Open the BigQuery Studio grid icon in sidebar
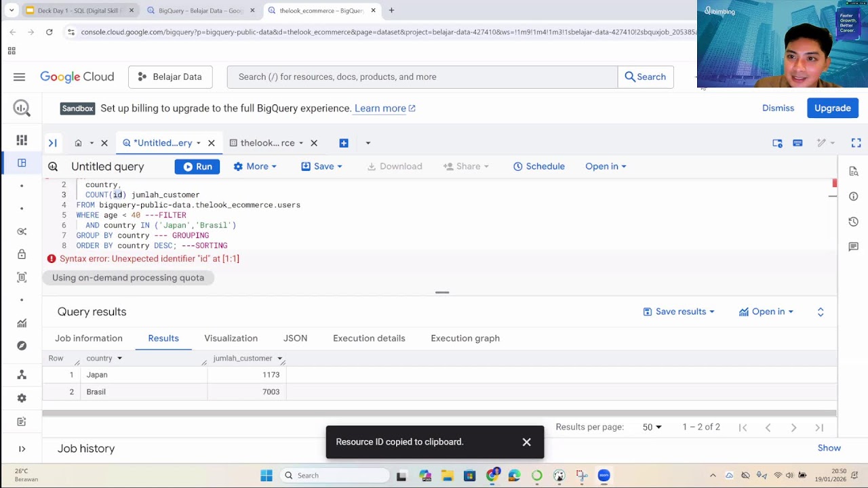The width and height of the screenshot is (868, 488). 22,140
